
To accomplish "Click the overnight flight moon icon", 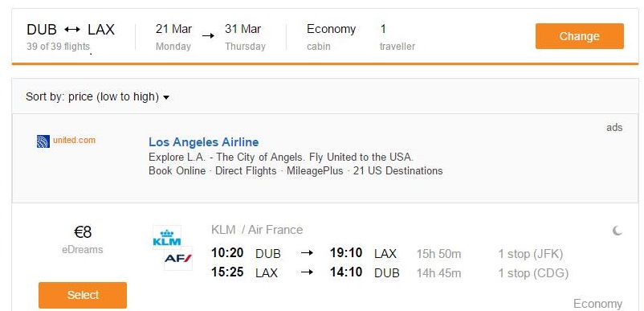I will coord(617,231).
